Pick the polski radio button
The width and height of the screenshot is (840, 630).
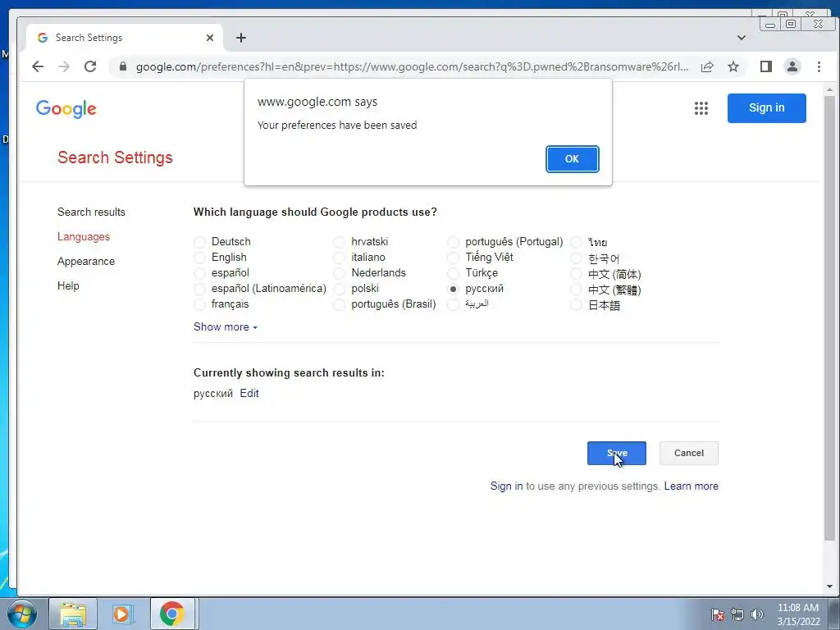pos(339,290)
